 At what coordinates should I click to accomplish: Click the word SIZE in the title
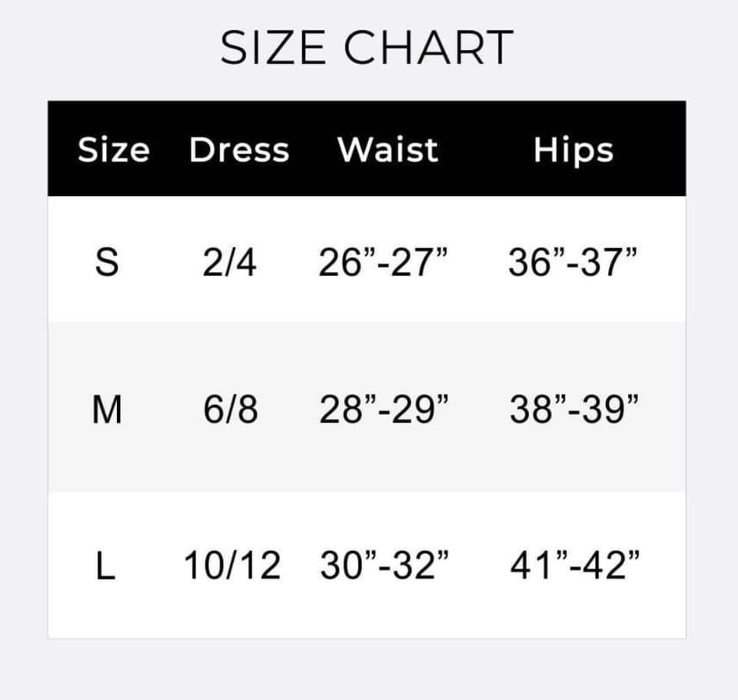(x=274, y=48)
